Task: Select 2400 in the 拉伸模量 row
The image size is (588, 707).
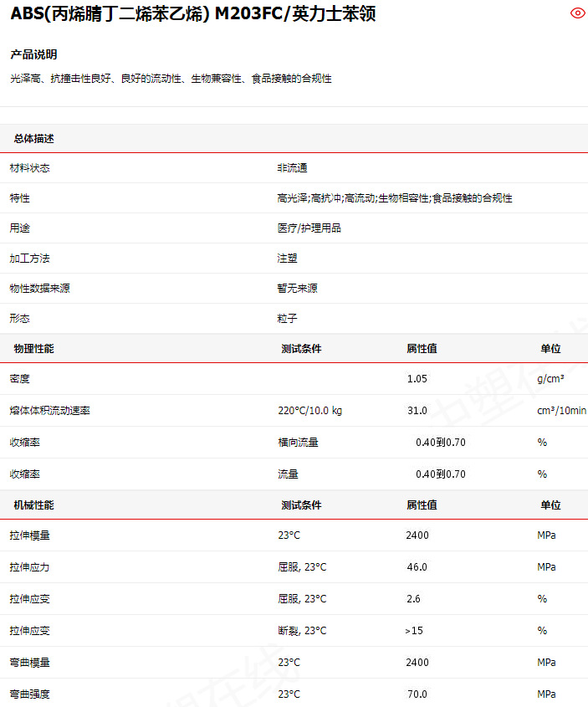Action: [x=417, y=535]
